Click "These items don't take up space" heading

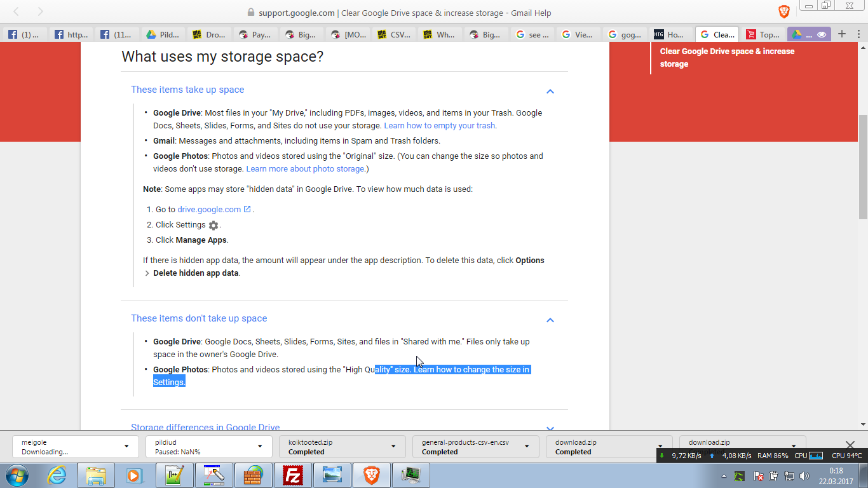199,318
